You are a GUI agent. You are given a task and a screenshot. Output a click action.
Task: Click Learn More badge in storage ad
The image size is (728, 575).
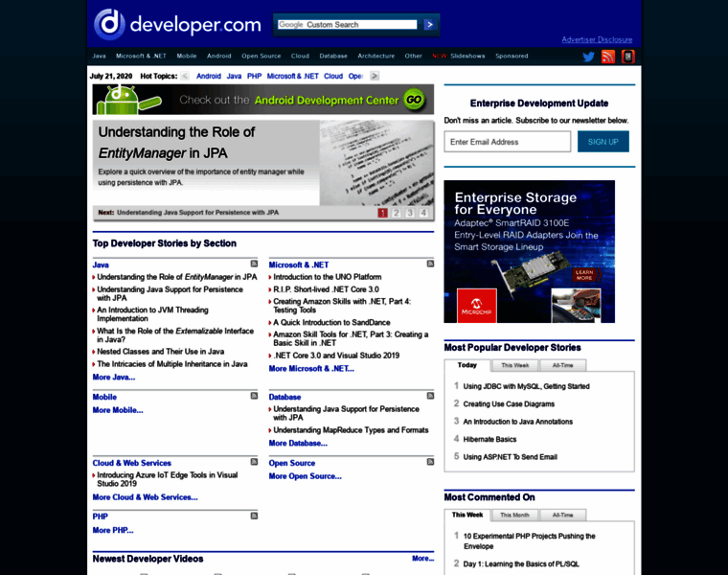coord(585,274)
